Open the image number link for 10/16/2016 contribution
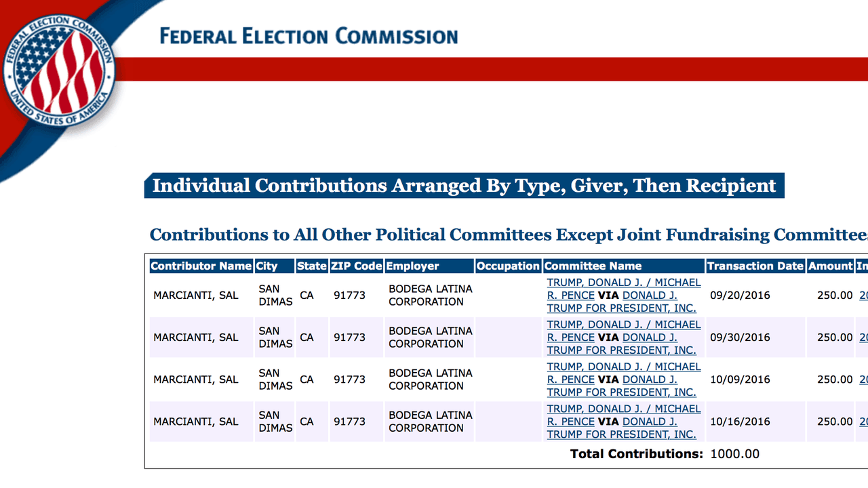 pos(863,422)
